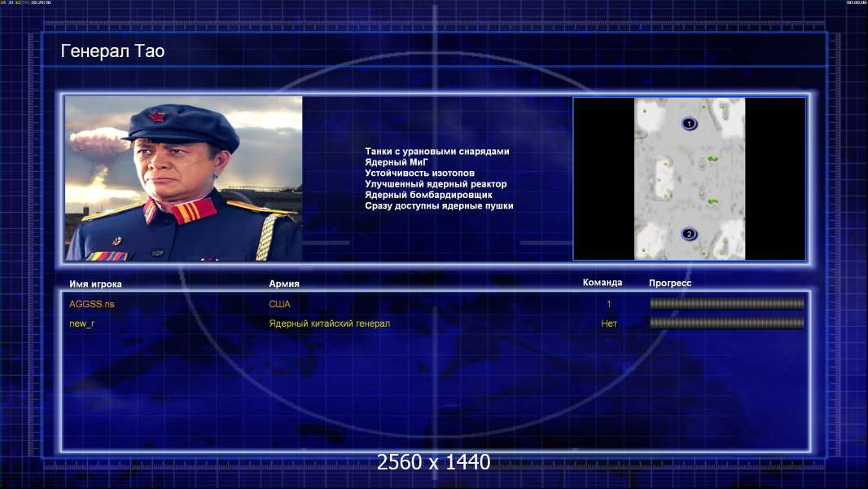This screenshot has width=868, height=489.
Task: Click the "Команда" column header
Action: pyautogui.click(x=603, y=283)
